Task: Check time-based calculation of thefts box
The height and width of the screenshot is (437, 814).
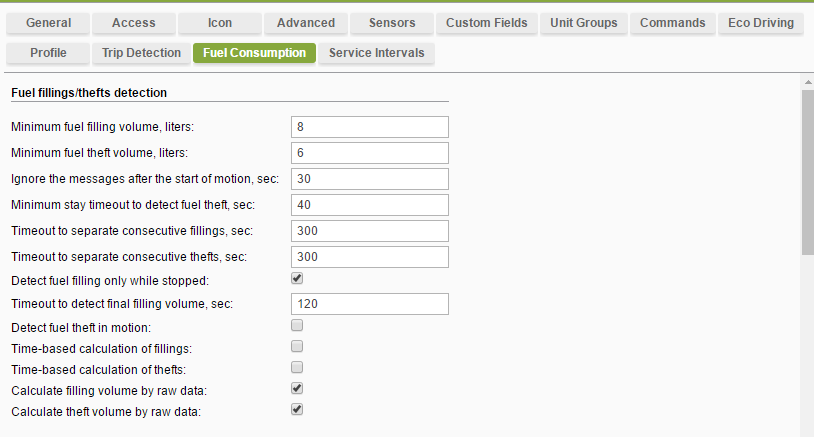Action: (297, 367)
